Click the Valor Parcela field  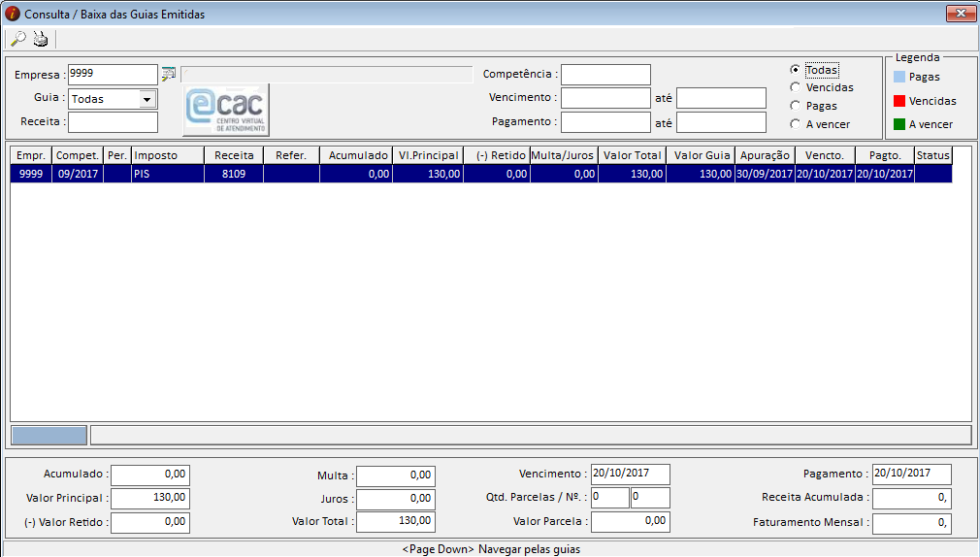pos(631,521)
